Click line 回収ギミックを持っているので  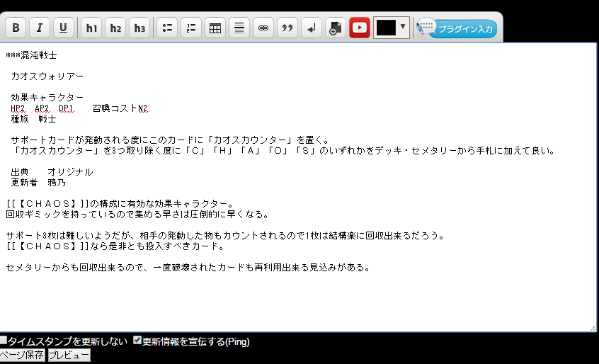[x=138, y=215]
